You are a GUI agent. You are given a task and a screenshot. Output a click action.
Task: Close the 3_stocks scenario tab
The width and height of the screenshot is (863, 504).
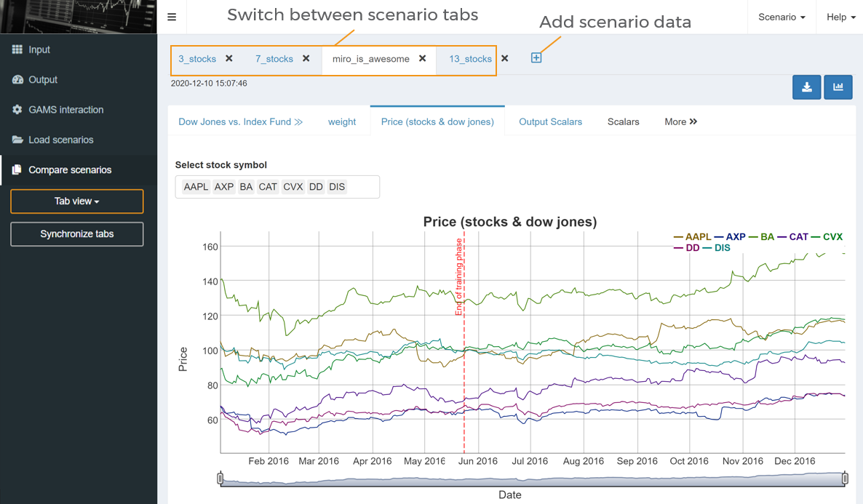[x=229, y=58]
